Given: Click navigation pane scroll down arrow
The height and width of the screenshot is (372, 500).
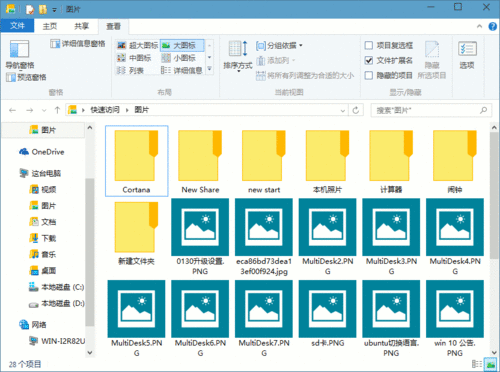Looking at the screenshot, I should 90,352.
